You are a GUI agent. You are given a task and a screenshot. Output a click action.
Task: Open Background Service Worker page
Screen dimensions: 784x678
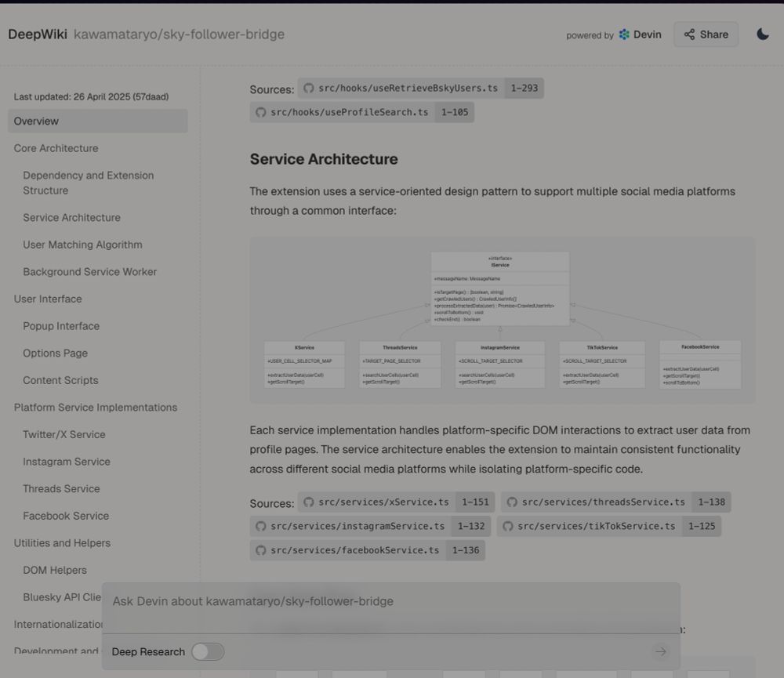point(90,272)
